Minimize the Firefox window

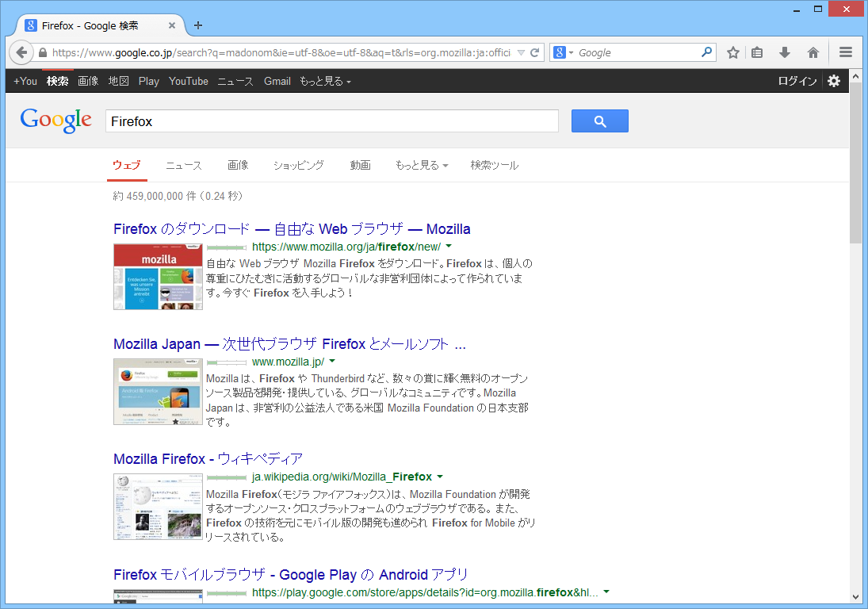click(x=797, y=10)
